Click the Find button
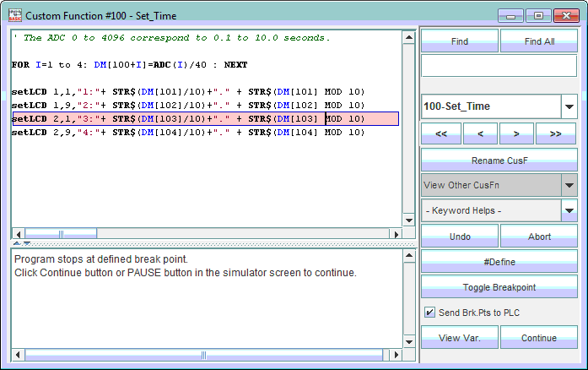The image size is (588, 370). coord(460,41)
